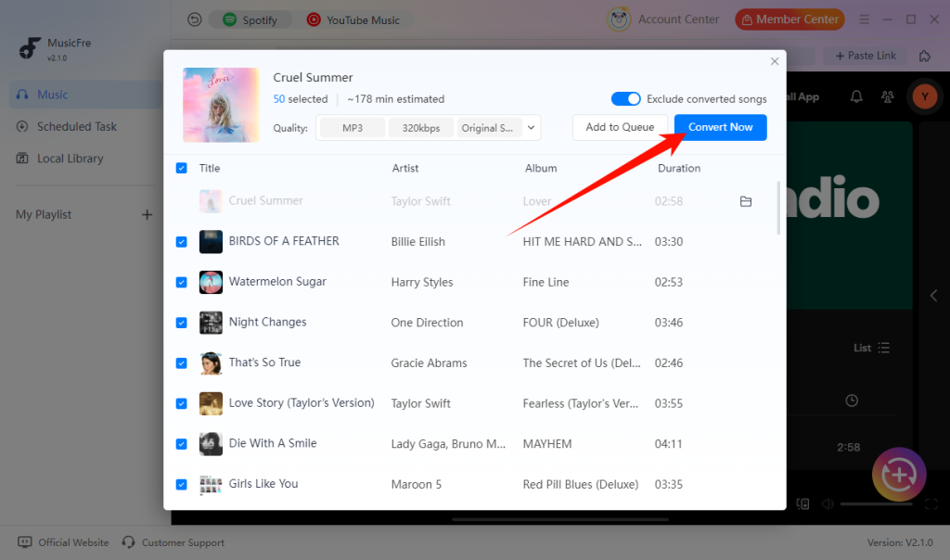Click the Billie Eilish artist name
This screenshot has height=560, width=950.
point(418,242)
